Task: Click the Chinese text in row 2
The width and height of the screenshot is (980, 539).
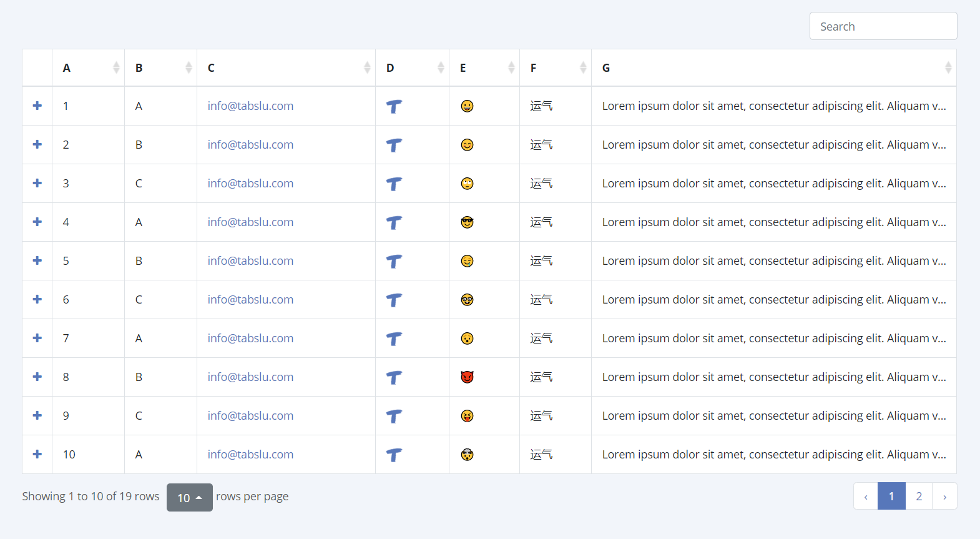Action: 541,145
